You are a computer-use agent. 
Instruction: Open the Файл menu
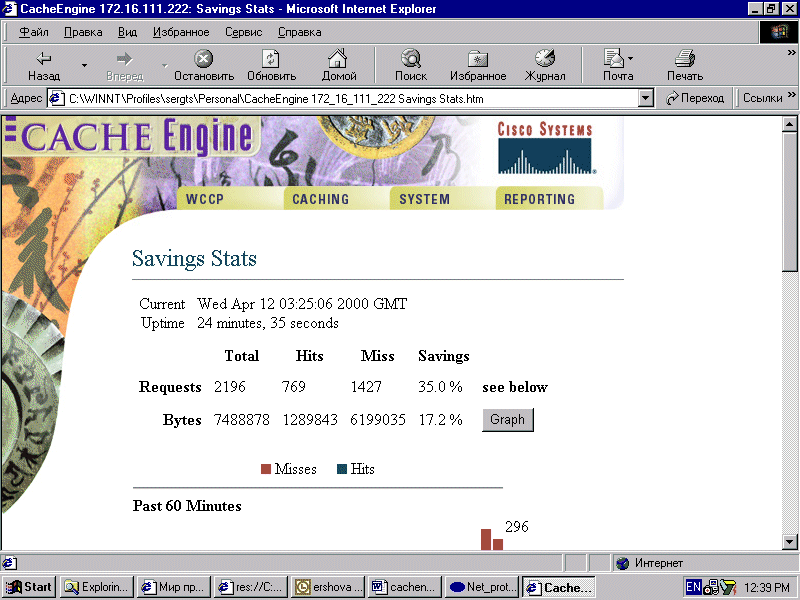34,32
